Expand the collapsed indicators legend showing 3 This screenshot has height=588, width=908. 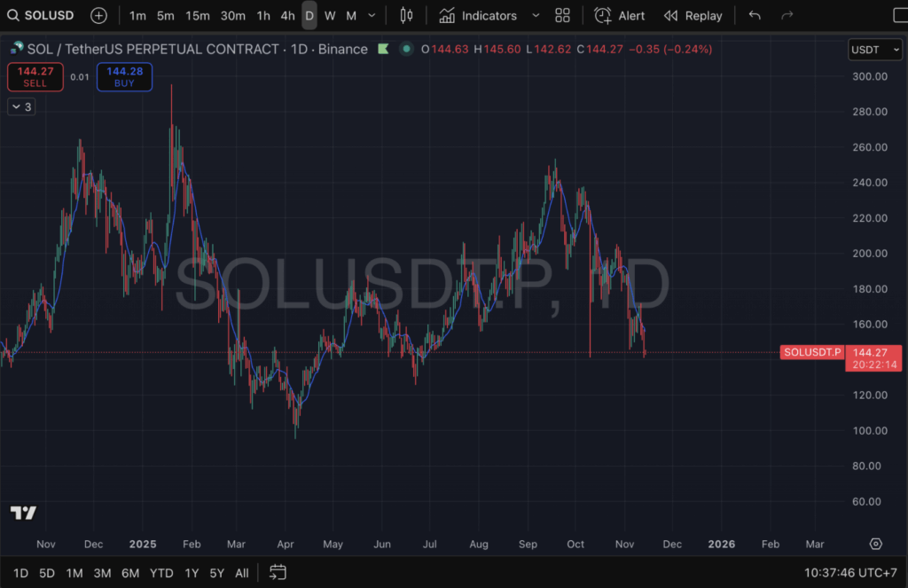20,106
